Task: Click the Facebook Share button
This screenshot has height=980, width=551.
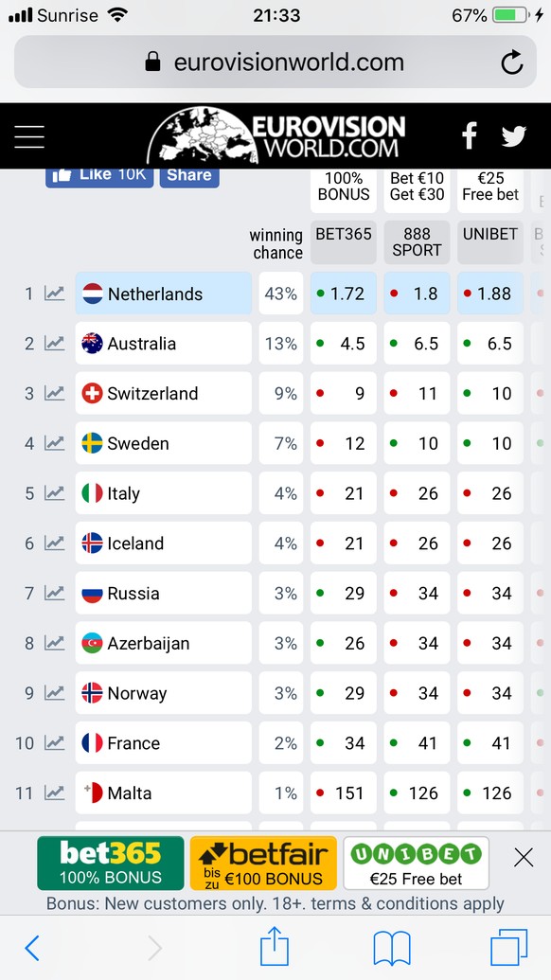Action: (189, 175)
